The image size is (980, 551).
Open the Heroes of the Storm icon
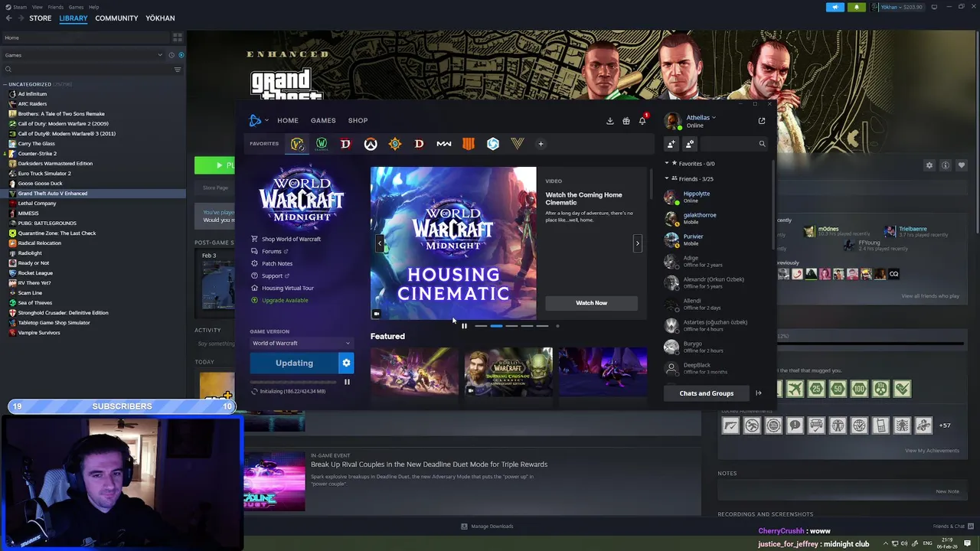(493, 144)
